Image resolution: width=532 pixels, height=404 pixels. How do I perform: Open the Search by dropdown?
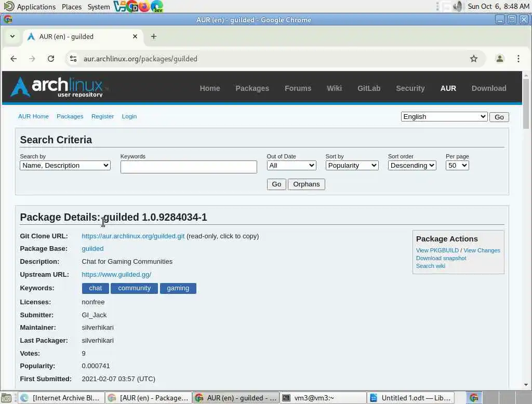point(65,166)
